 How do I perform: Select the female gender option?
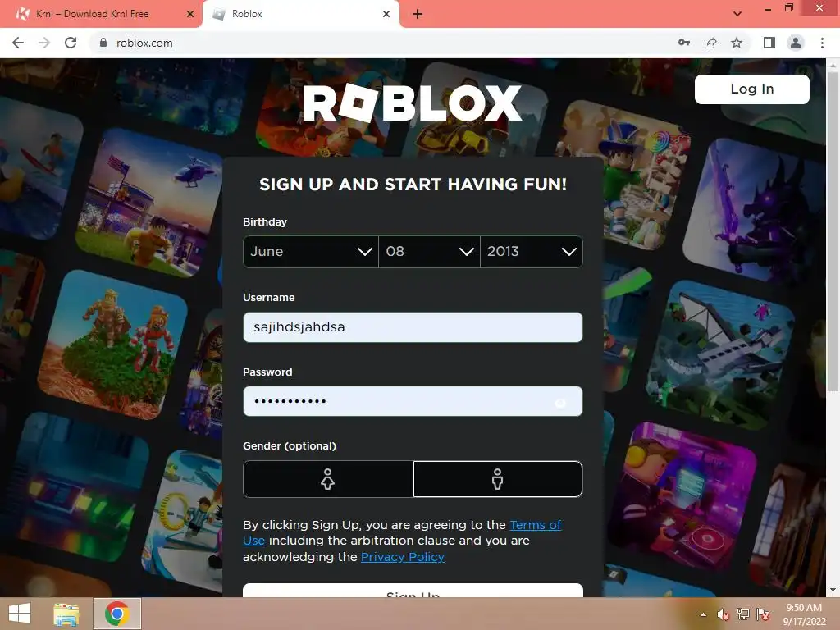[328, 479]
